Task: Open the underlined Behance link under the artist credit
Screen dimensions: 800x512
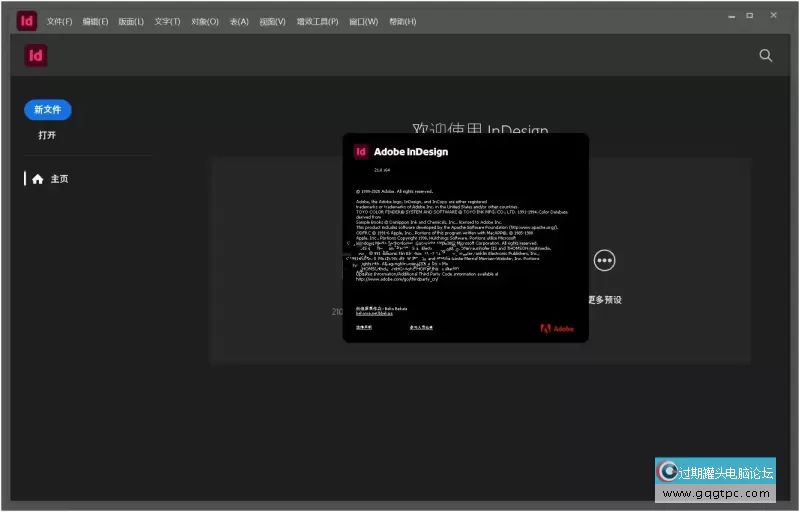Action: [x=374, y=313]
